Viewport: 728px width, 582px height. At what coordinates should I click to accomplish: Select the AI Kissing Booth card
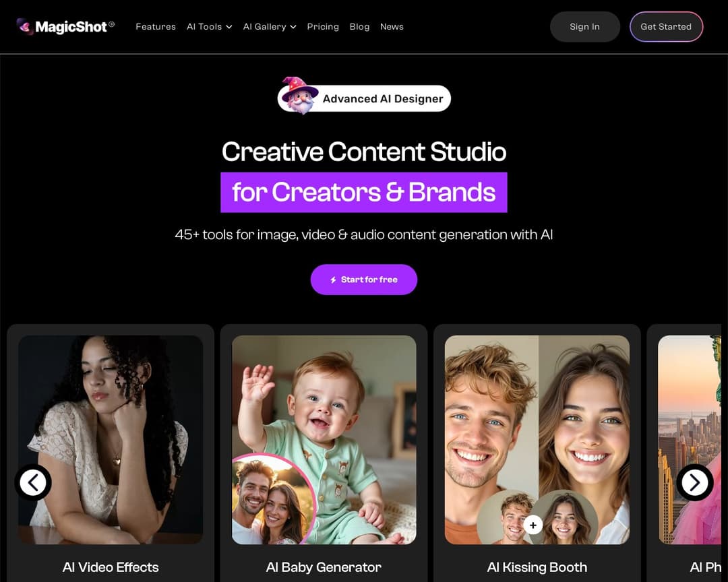pyautogui.click(x=537, y=453)
